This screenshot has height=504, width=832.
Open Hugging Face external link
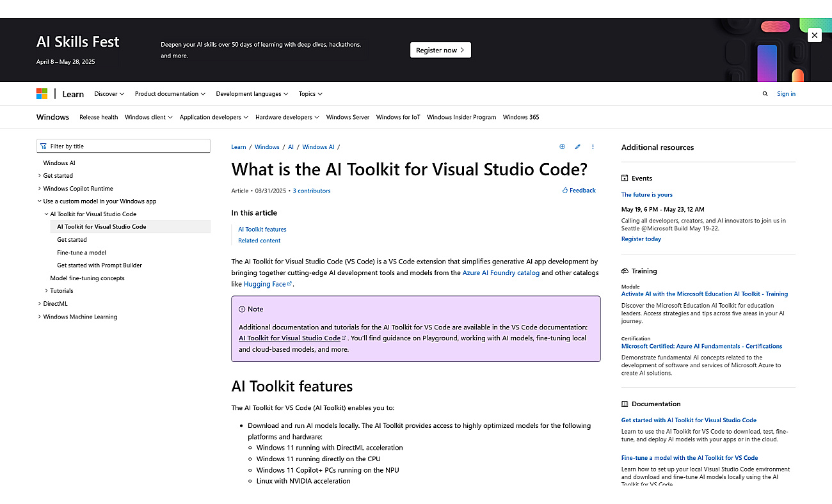268,284
